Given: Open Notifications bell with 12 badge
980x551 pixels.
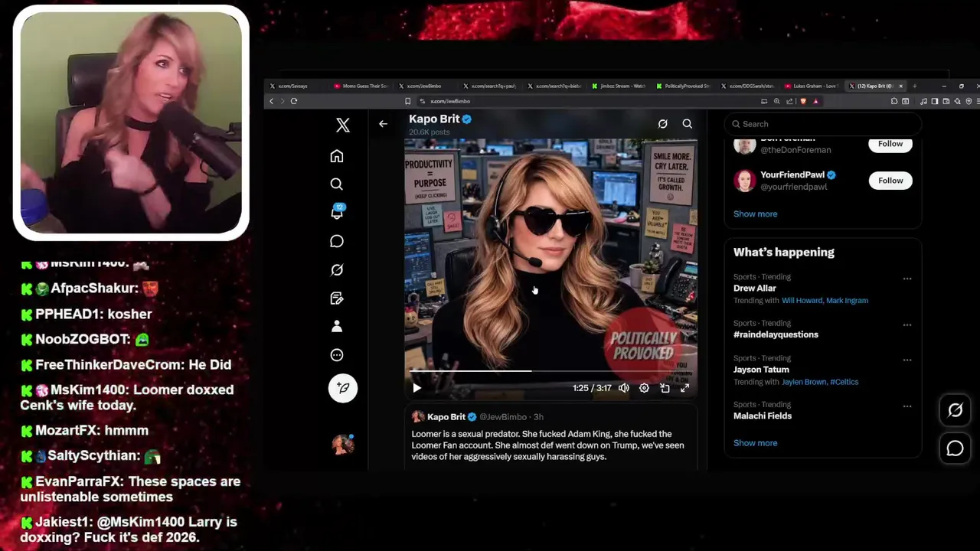Looking at the screenshot, I should [x=337, y=212].
